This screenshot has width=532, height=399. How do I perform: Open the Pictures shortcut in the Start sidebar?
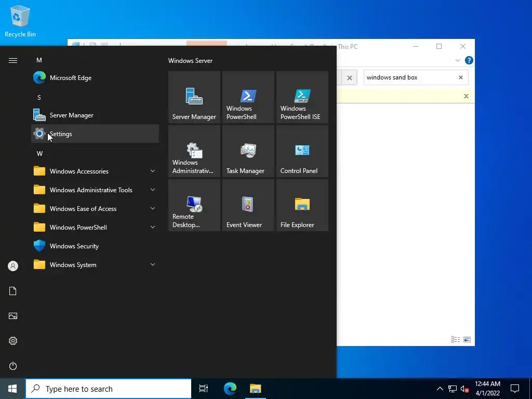[x=13, y=316]
